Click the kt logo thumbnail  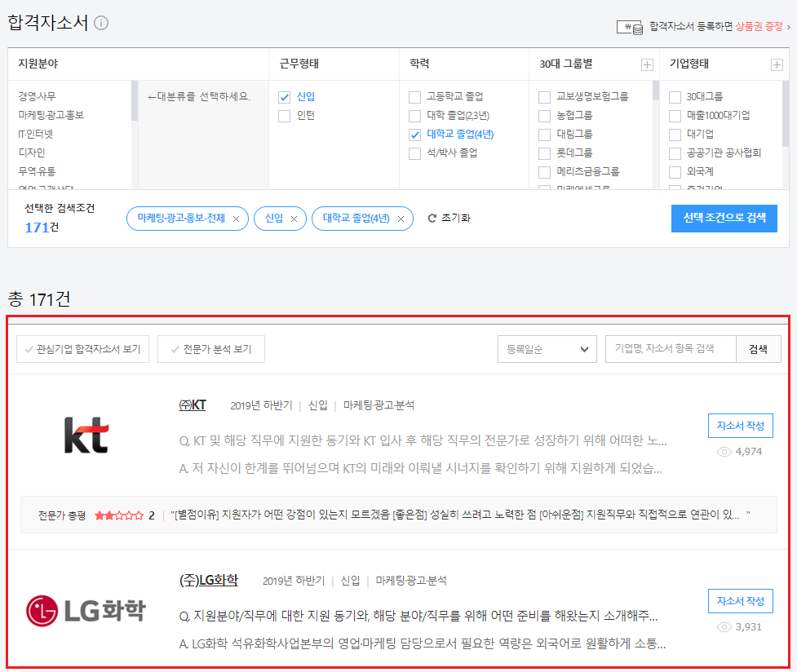point(86,435)
